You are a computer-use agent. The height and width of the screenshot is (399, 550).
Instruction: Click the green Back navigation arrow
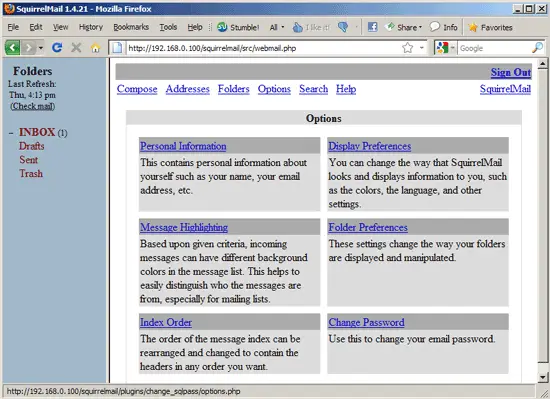pyautogui.click(x=13, y=47)
